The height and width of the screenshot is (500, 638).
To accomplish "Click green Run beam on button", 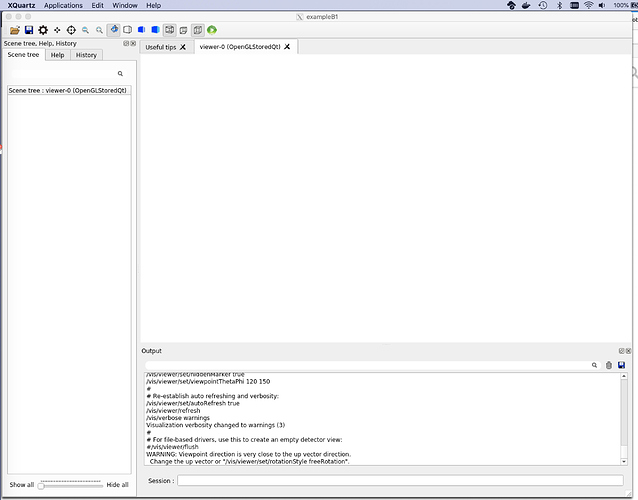I will pyautogui.click(x=212, y=30).
